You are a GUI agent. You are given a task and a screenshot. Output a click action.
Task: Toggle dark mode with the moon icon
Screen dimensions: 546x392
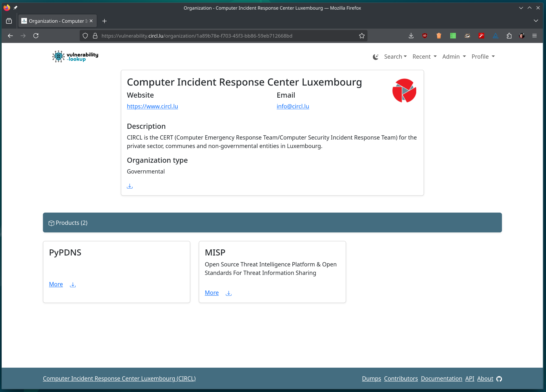click(x=375, y=57)
